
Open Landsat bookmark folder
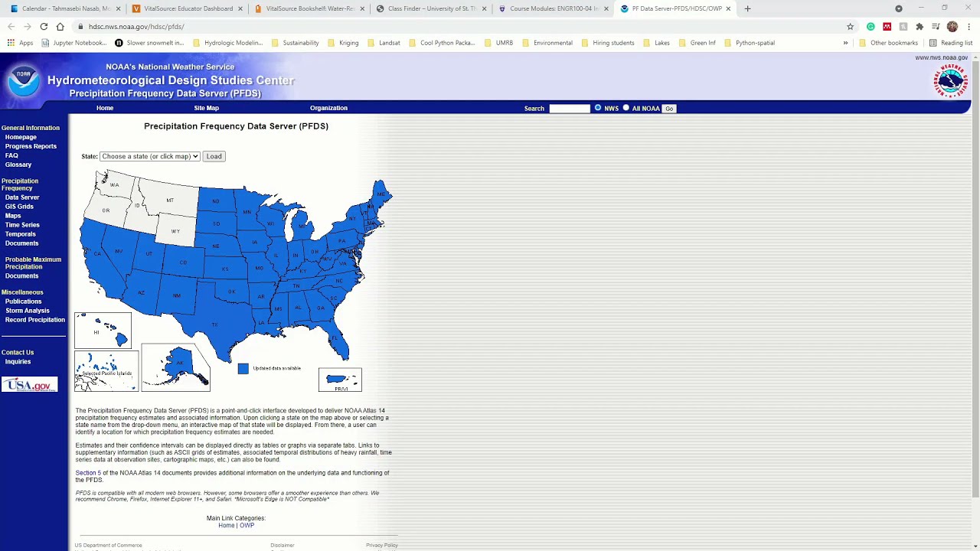point(384,43)
